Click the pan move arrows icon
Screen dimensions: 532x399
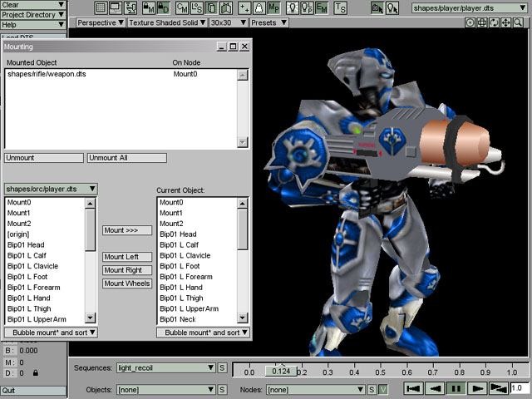click(506, 22)
